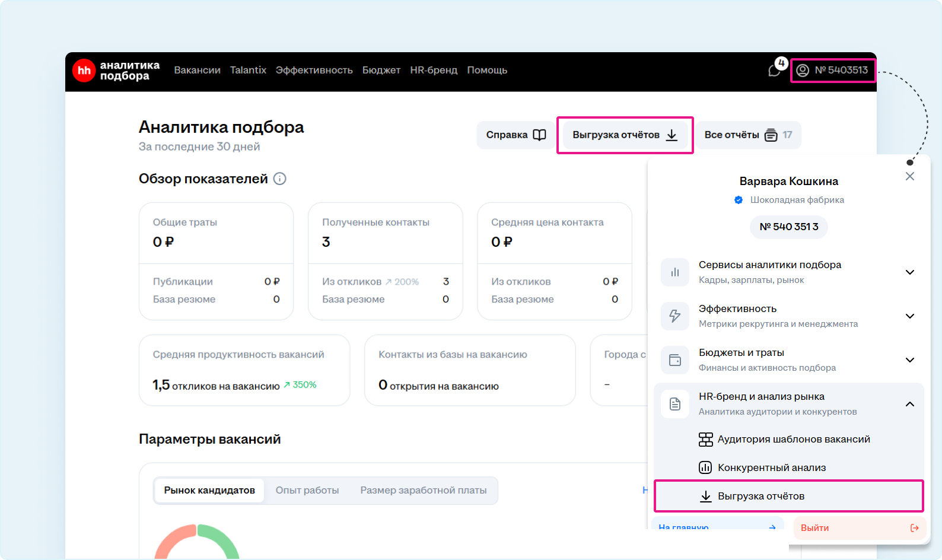
Task: Click the hh logo icon
Action: pyautogui.click(x=84, y=71)
